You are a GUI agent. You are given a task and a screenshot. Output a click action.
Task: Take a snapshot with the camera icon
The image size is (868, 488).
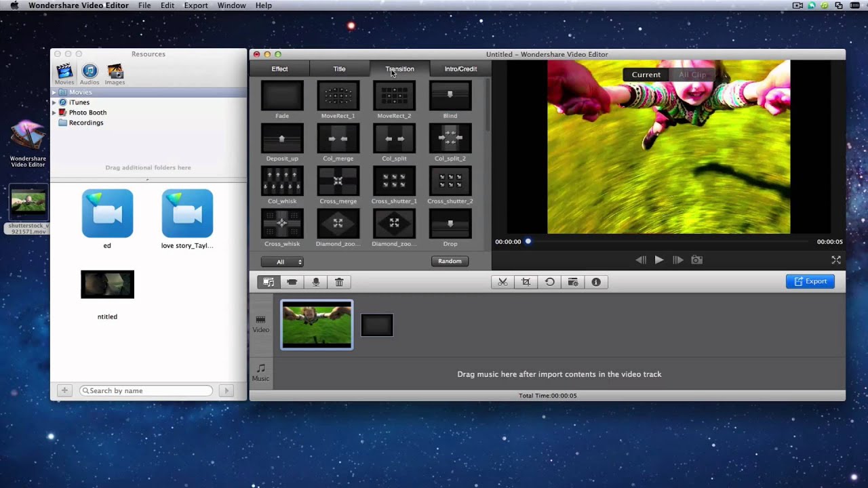click(x=696, y=260)
